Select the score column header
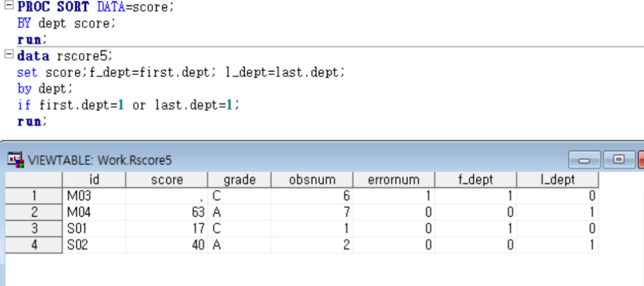This screenshot has width=644, height=286. [167, 179]
